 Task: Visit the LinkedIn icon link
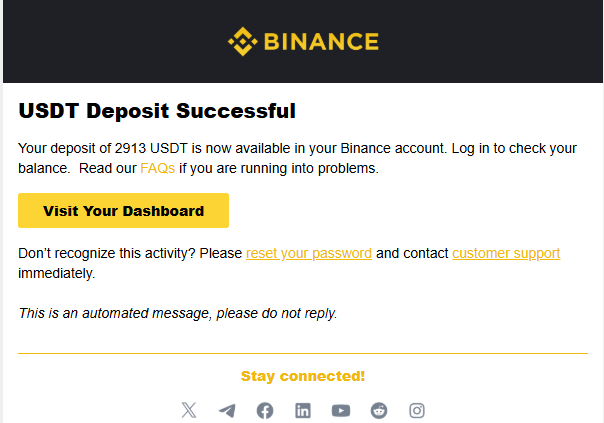point(303,410)
